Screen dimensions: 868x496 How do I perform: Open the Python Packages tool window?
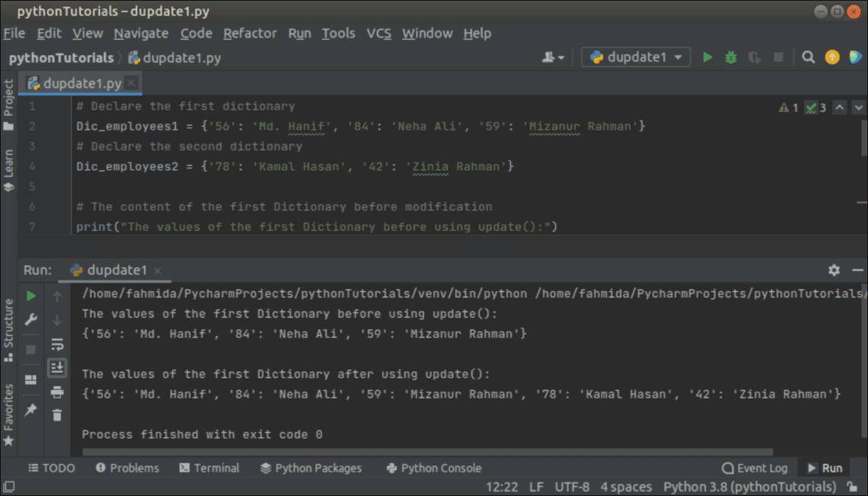click(x=311, y=469)
